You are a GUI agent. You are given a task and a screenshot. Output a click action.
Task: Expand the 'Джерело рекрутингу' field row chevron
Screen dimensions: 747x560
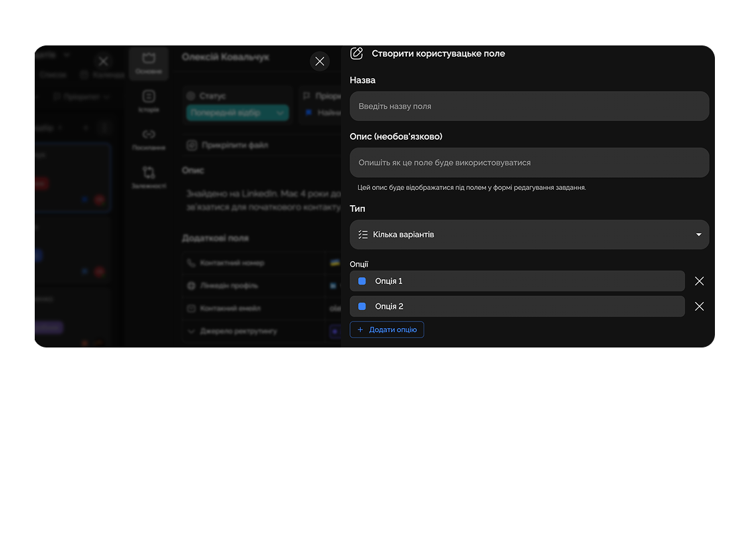coord(191,331)
